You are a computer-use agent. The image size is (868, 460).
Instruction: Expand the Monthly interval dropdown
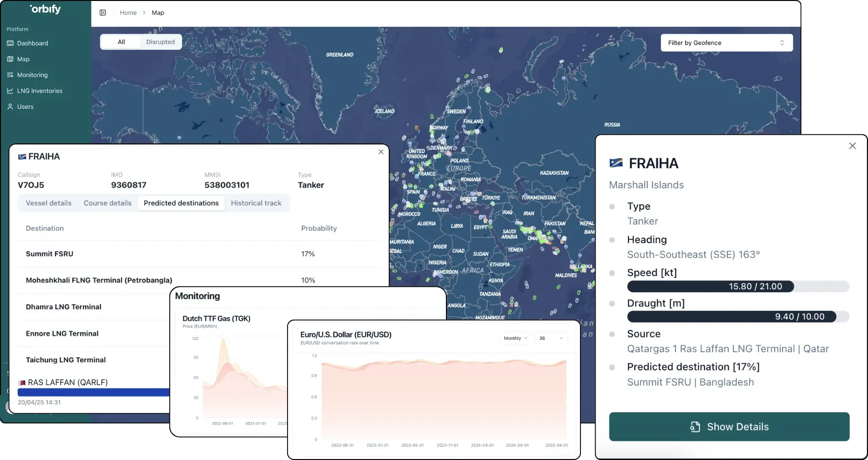tap(515, 338)
